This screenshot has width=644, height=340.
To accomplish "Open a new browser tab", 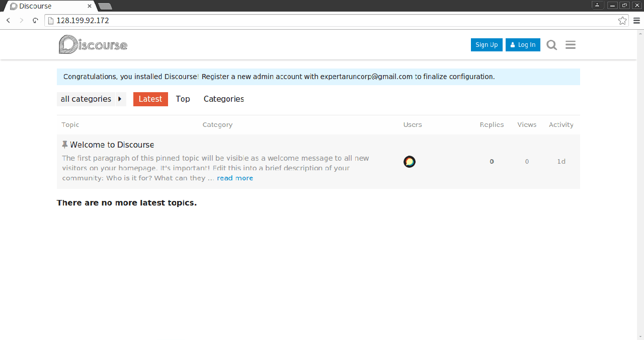I will [x=105, y=6].
